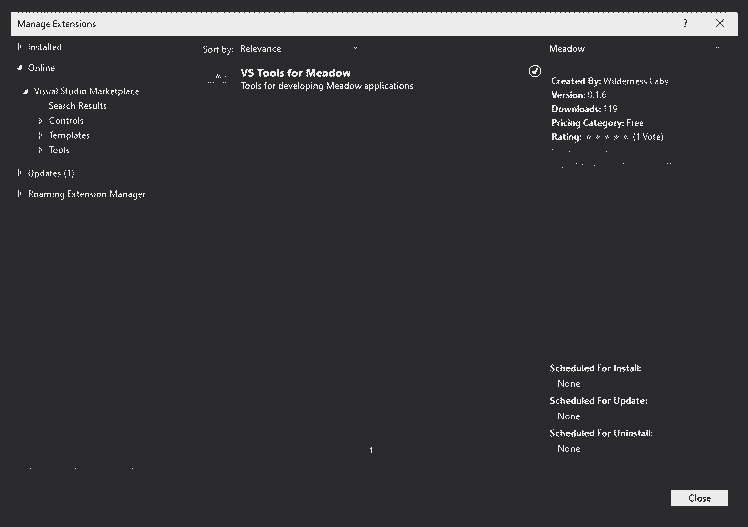Select the Installed category label
The width and height of the screenshot is (748, 527).
[x=44, y=47]
